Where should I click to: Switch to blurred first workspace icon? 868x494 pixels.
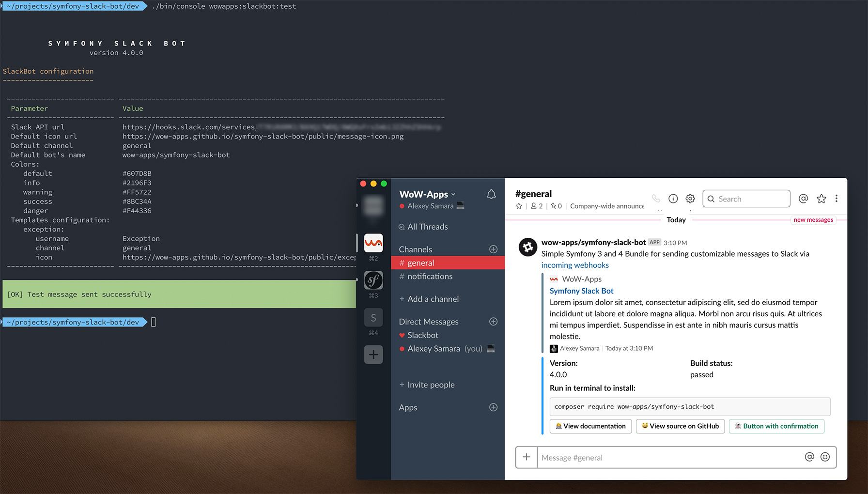[373, 205]
